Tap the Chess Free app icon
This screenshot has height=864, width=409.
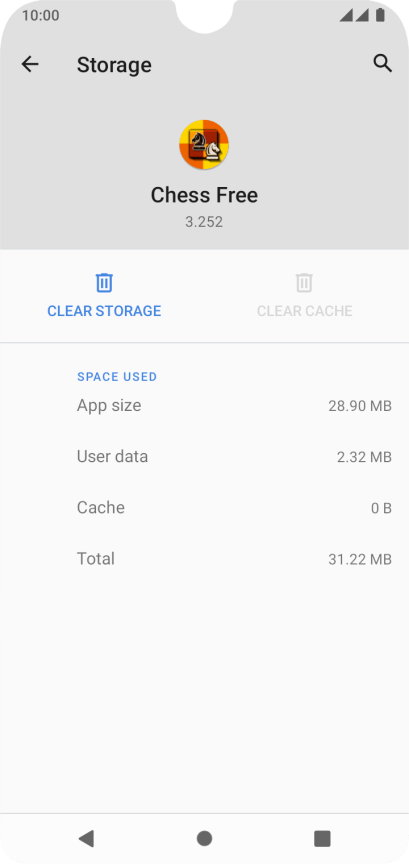[x=204, y=144]
